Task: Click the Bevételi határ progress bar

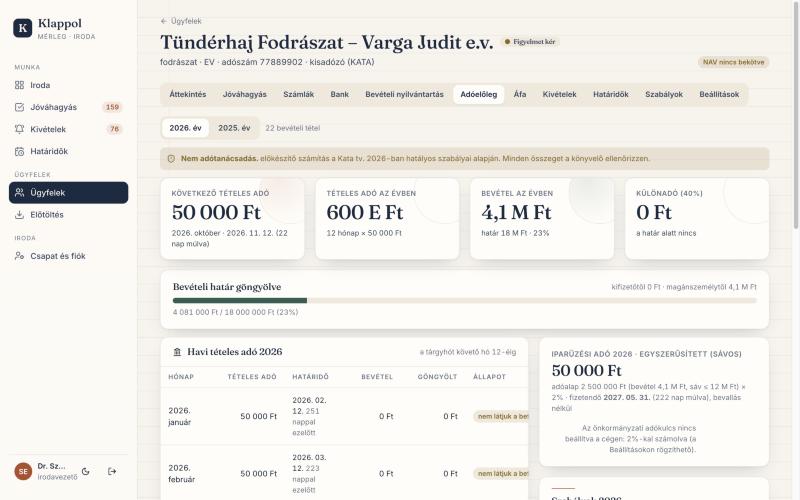Action: coord(465,301)
